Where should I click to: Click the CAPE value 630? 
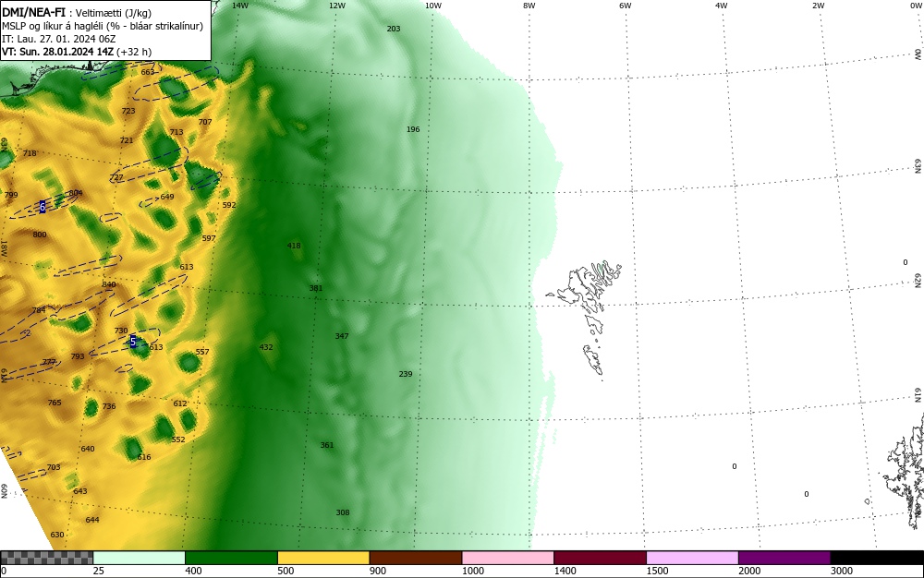click(x=57, y=535)
